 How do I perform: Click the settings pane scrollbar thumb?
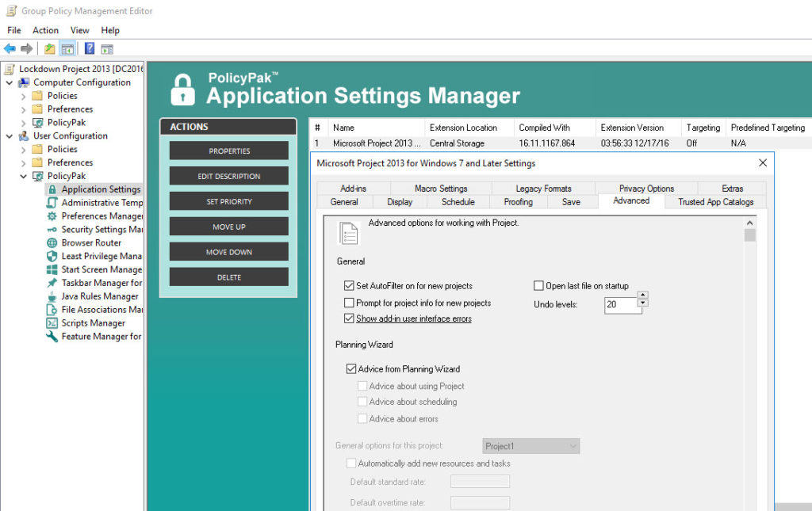(749, 235)
